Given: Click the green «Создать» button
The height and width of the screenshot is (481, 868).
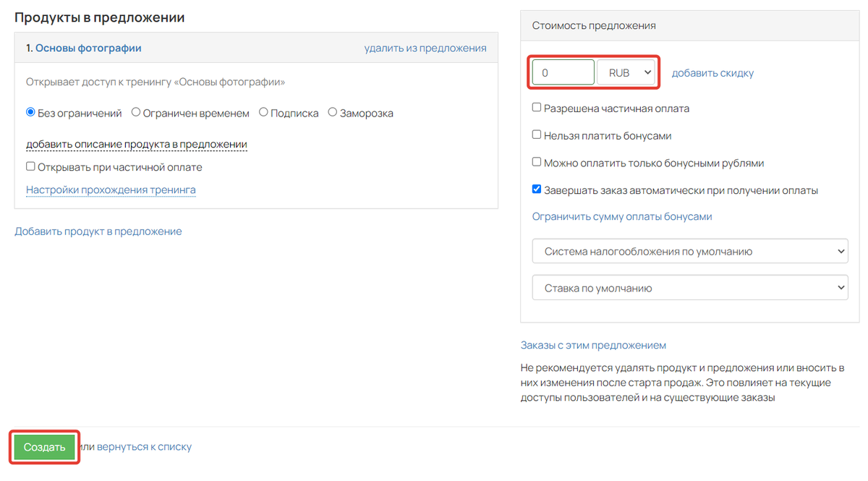Looking at the screenshot, I should [45, 447].
